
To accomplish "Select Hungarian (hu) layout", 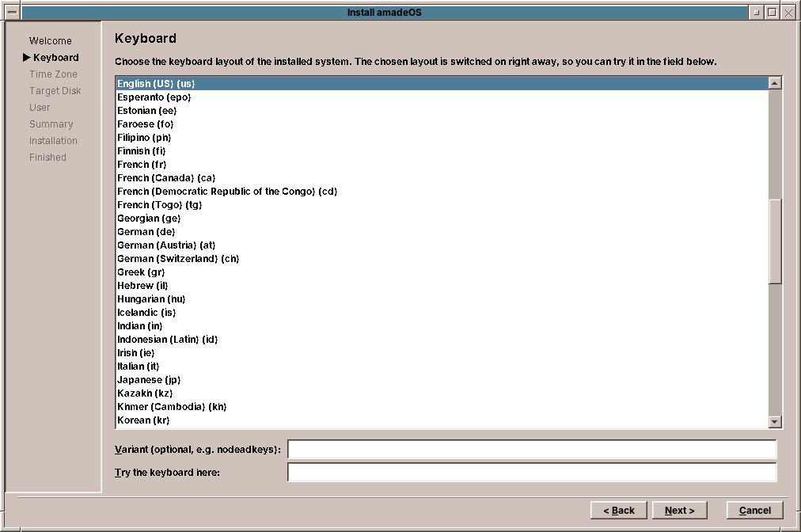I will [442, 299].
